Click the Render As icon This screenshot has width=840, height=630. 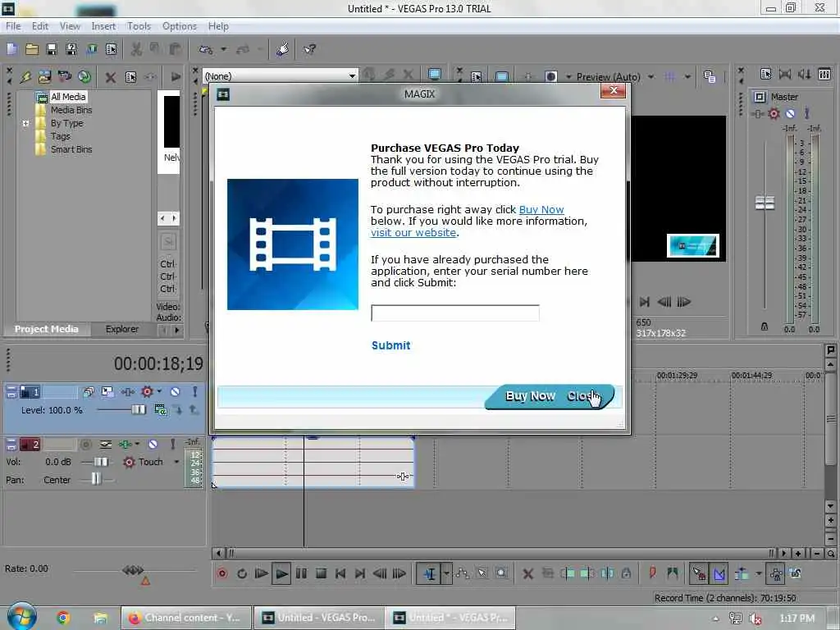(x=92, y=50)
